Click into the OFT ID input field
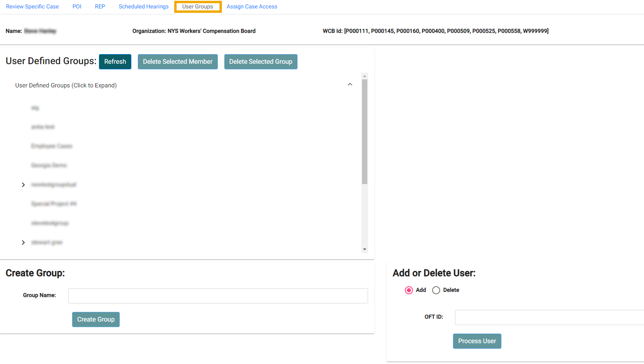This screenshot has width=644, height=364. pos(549,317)
